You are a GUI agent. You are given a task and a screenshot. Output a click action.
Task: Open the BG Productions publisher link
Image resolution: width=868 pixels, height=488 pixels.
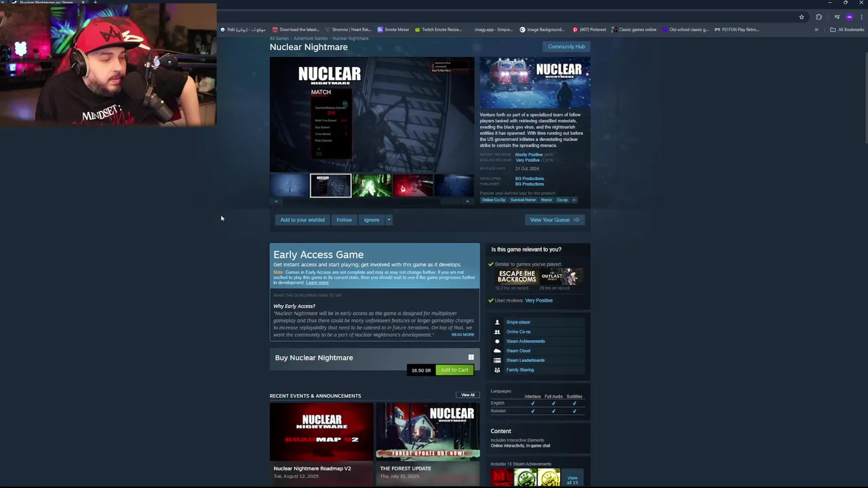[x=530, y=184]
